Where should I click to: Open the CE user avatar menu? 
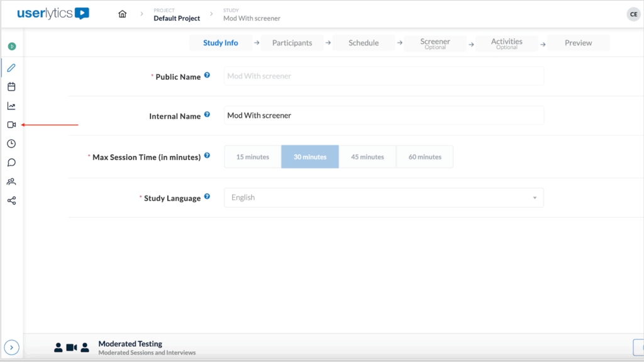pyautogui.click(x=633, y=14)
